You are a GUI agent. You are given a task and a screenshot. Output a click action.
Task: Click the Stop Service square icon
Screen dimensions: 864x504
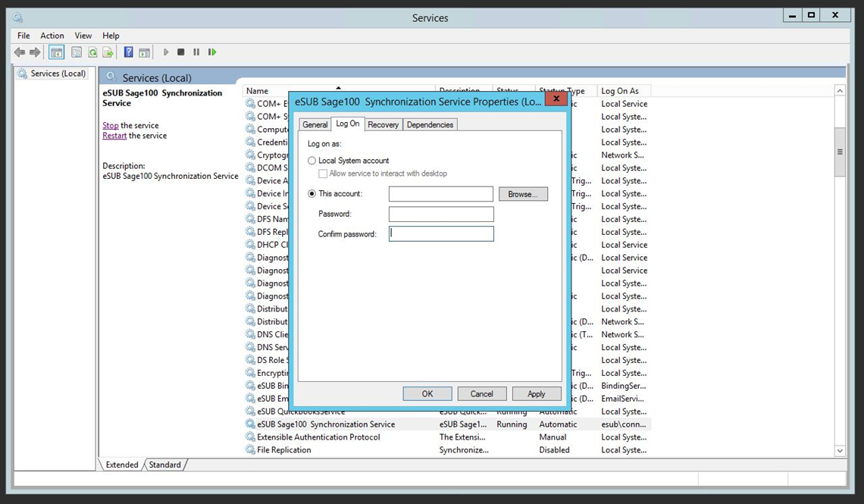point(180,52)
